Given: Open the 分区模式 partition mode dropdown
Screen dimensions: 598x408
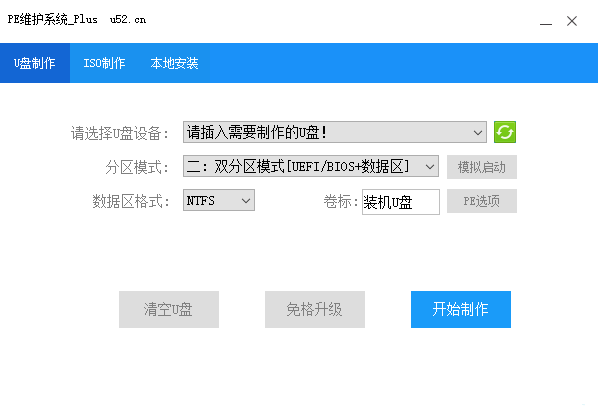Looking at the screenshot, I should 311,166.
